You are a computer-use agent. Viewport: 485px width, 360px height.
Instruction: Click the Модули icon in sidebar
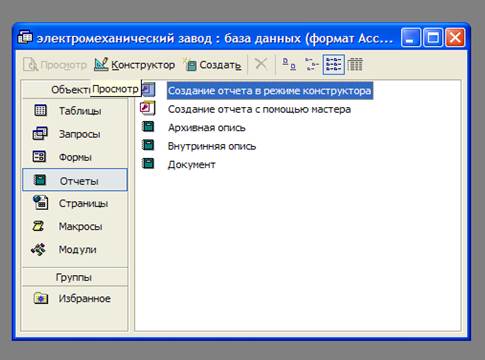pyautogui.click(x=39, y=249)
